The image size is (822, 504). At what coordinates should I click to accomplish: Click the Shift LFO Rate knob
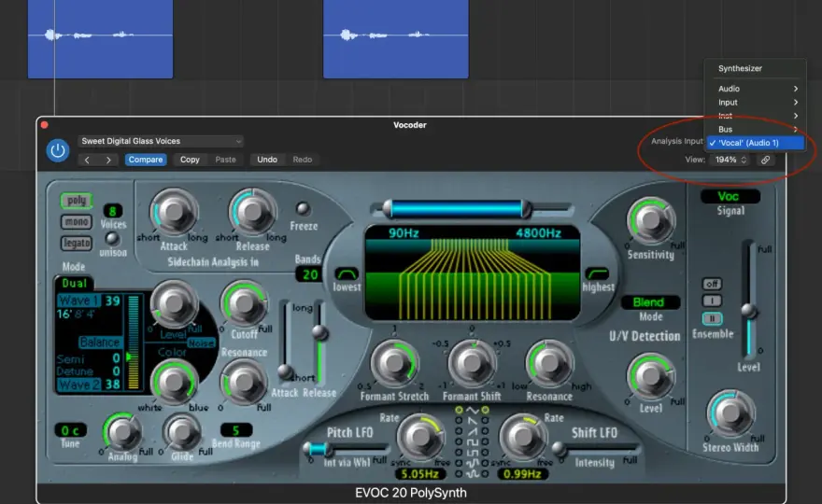[522, 436]
